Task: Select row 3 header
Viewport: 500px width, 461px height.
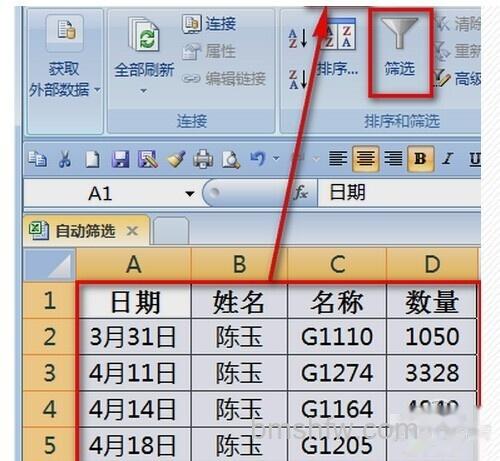Action: point(49,373)
